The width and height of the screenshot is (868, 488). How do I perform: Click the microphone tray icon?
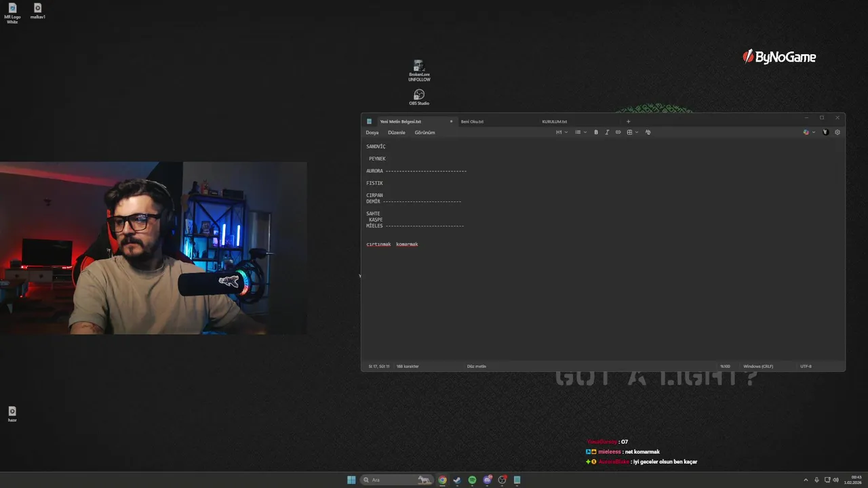tap(816, 480)
